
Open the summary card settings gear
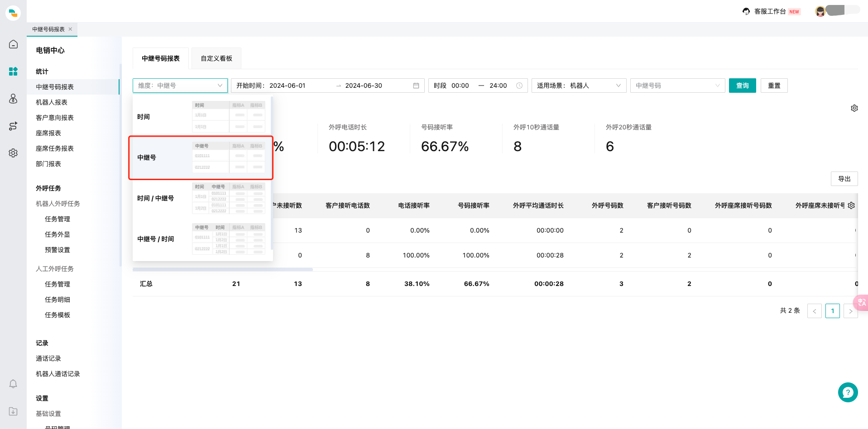click(854, 108)
